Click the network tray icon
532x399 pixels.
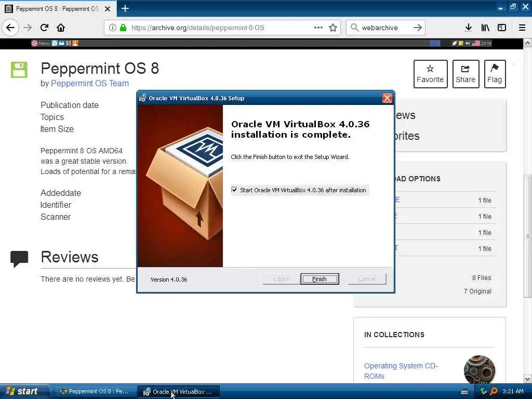(484, 391)
